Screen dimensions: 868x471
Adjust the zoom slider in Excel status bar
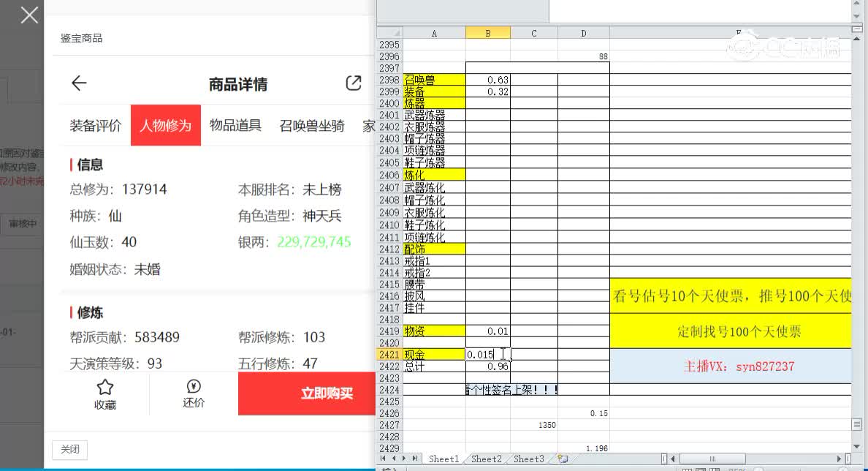pos(800,470)
